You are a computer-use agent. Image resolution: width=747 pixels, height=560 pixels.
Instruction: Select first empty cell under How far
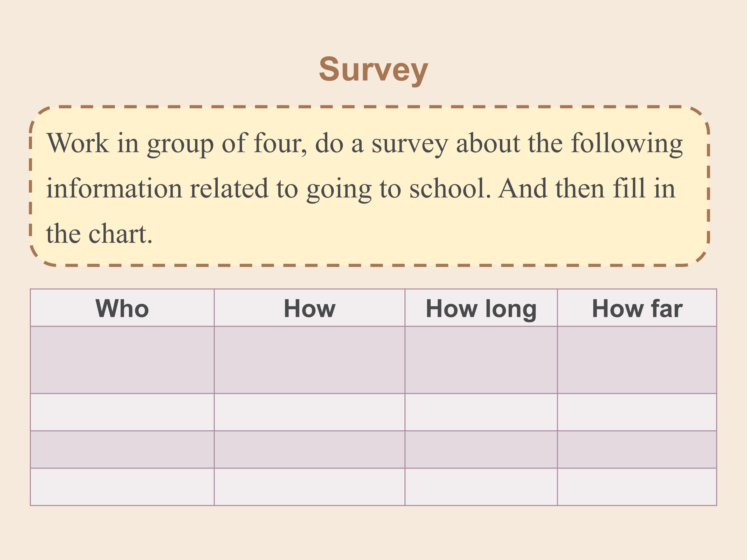[x=637, y=360]
